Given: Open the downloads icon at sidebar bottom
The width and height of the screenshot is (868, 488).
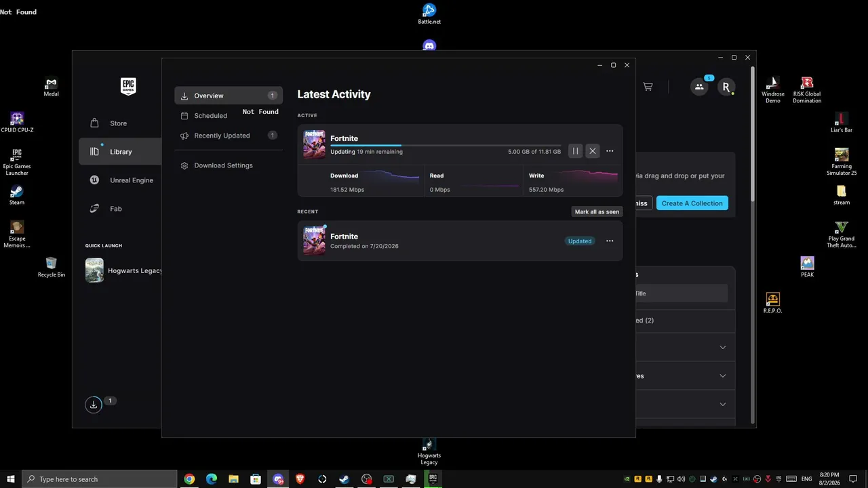Looking at the screenshot, I should click(x=94, y=405).
